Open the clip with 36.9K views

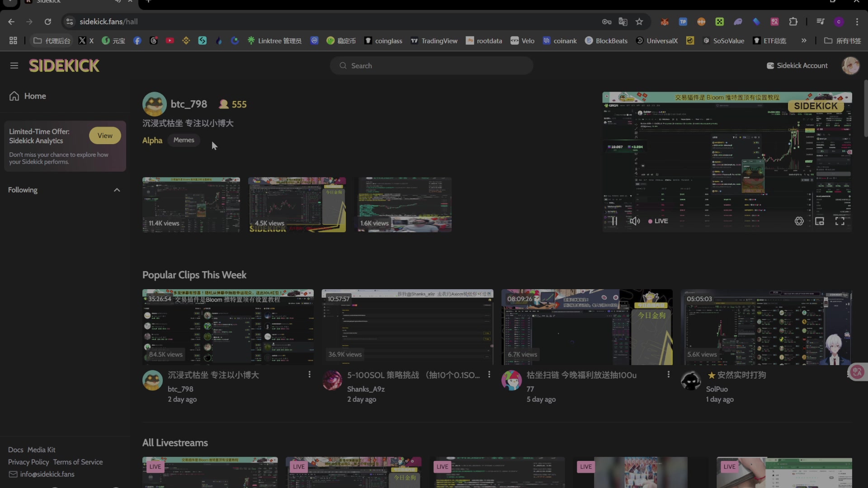[407, 327]
